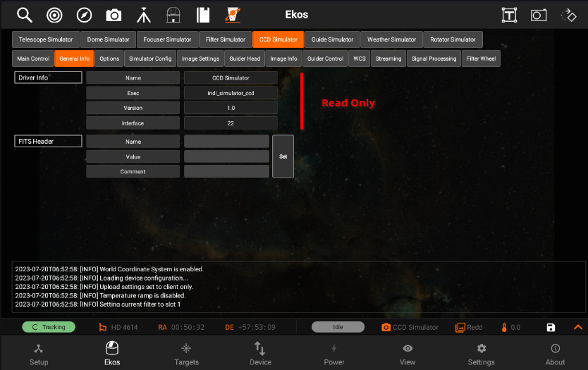This screenshot has width=588, height=370.
Task: Open the Streaming sub-tab
Action: (388, 58)
